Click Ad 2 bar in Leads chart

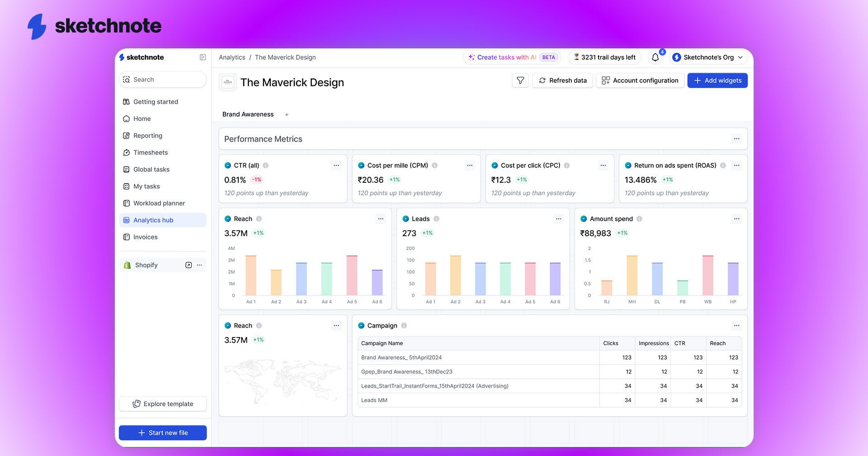(456, 275)
